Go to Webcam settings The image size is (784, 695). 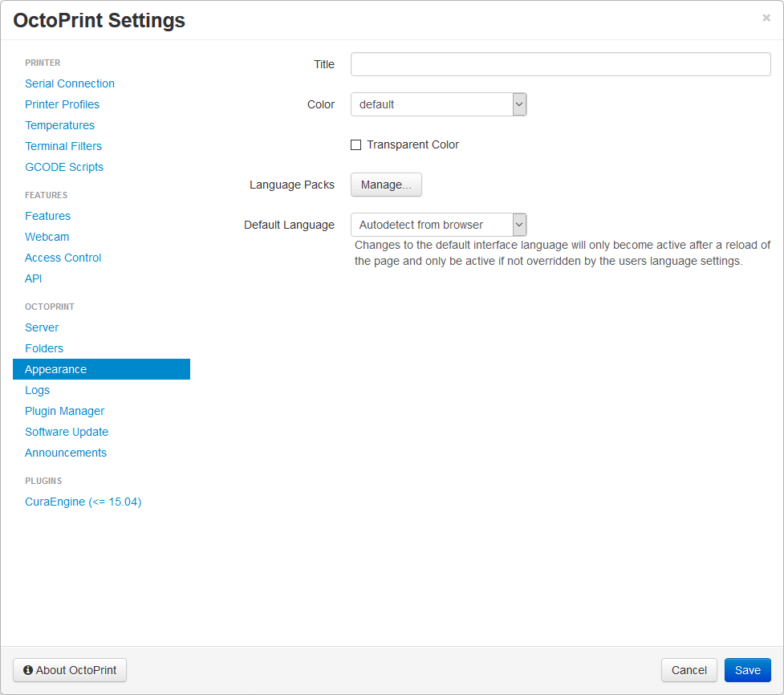pyautogui.click(x=47, y=237)
